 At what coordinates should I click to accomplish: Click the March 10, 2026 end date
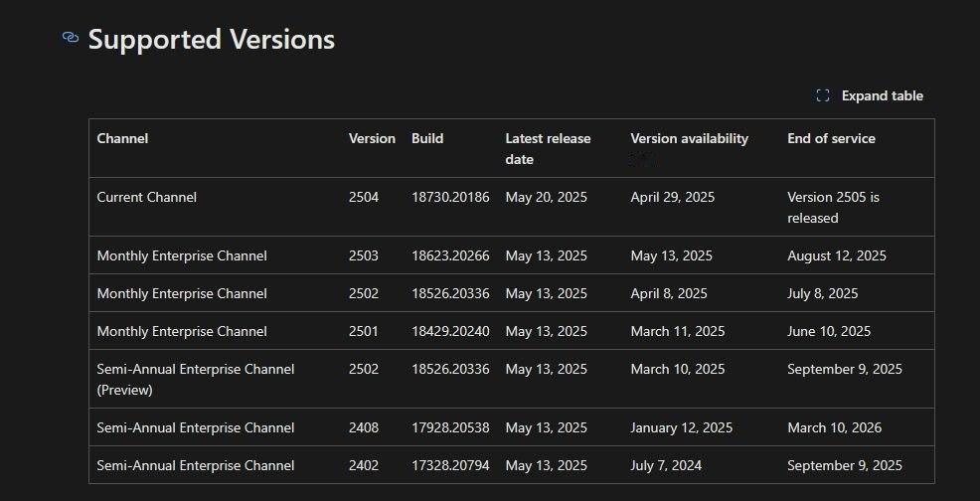click(834, 427)
